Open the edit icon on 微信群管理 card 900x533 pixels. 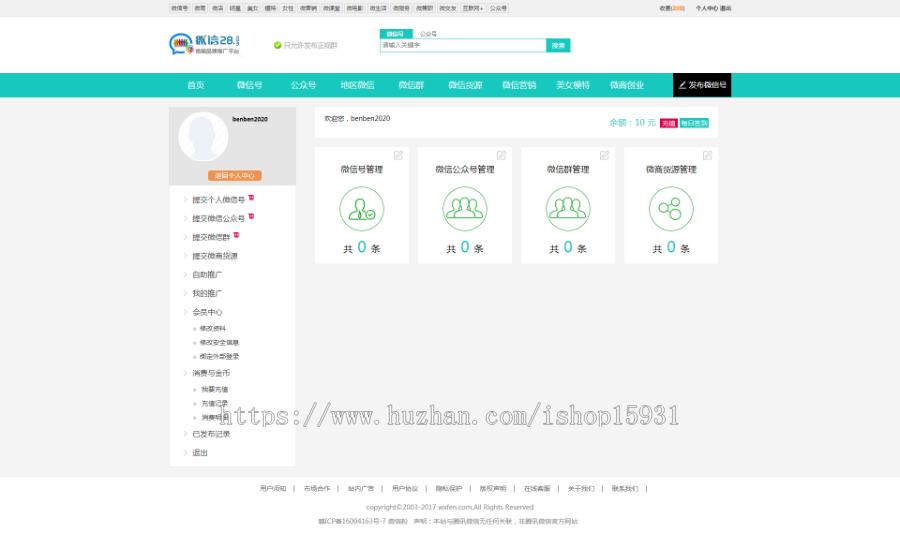[x=604, y=155]
